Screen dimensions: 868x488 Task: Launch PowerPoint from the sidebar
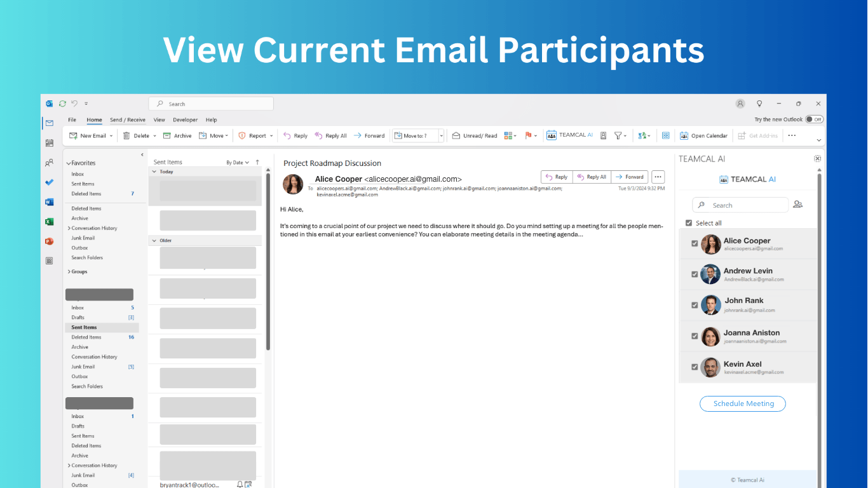50,241
